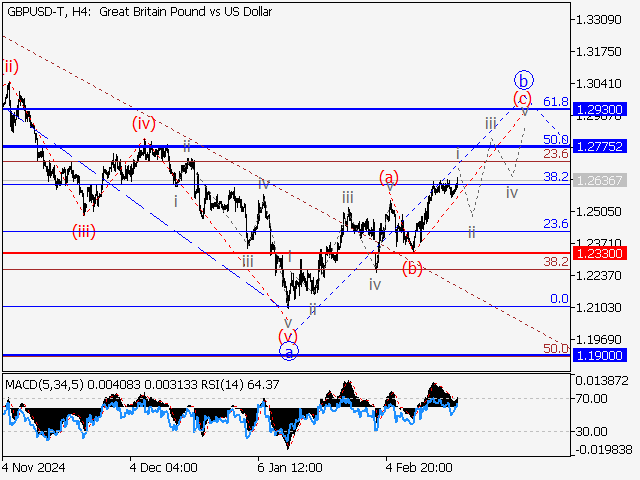Select the circled a wave label

288,352
